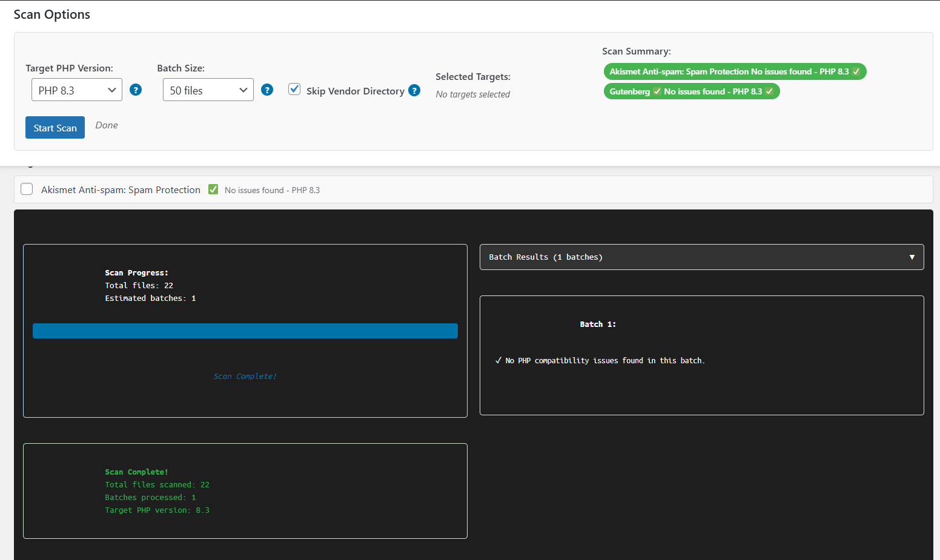Click 'No issues found - PHP 8.3' in Akismet row
The height and width of the screenshot is (560, 940).
(272, 190)
